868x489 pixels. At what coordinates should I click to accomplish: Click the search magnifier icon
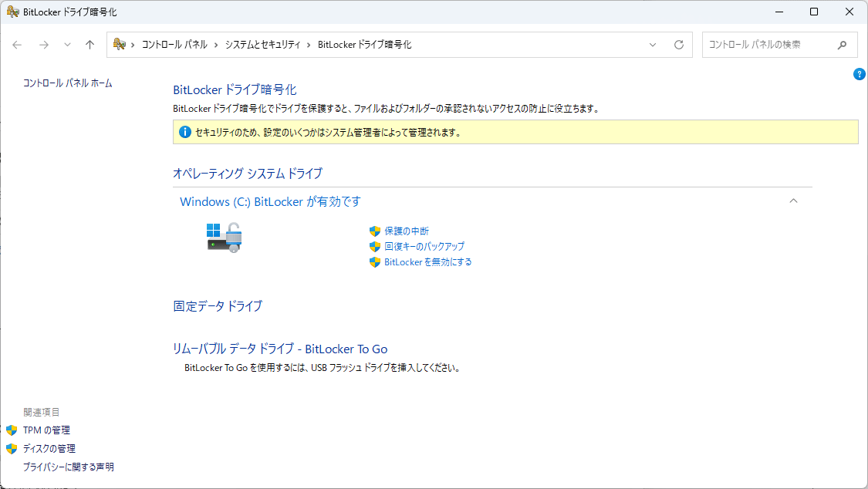pyautogui.click(x=843, y=45)
